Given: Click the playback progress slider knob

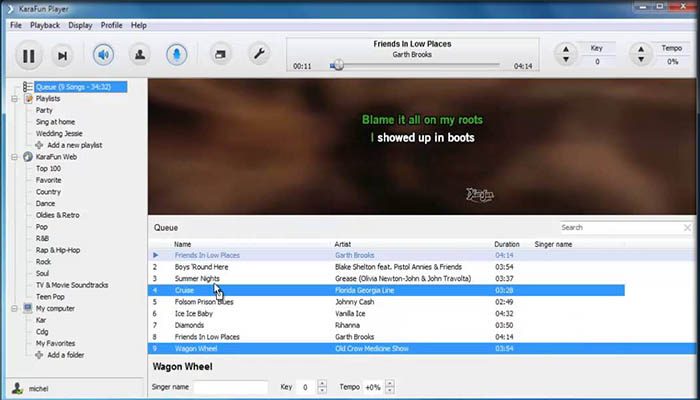Looking at the screenshot, I should (x=338, y=65).
